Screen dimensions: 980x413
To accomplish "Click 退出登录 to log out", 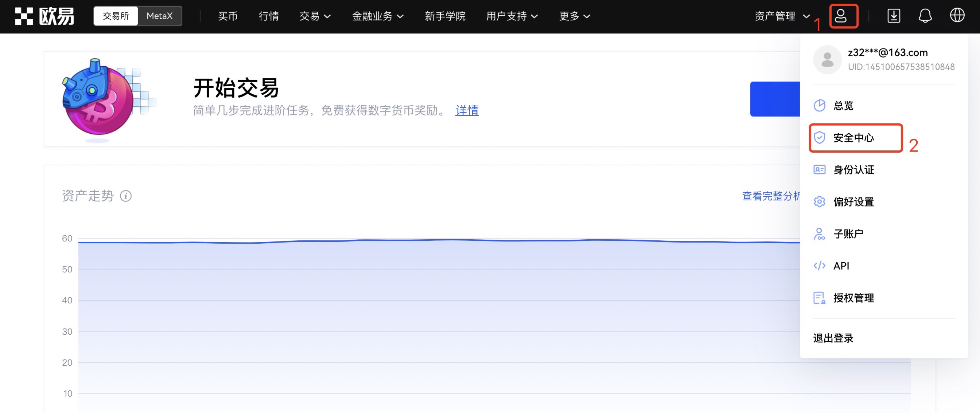I will pyautogui.click(x=833, y=338).
